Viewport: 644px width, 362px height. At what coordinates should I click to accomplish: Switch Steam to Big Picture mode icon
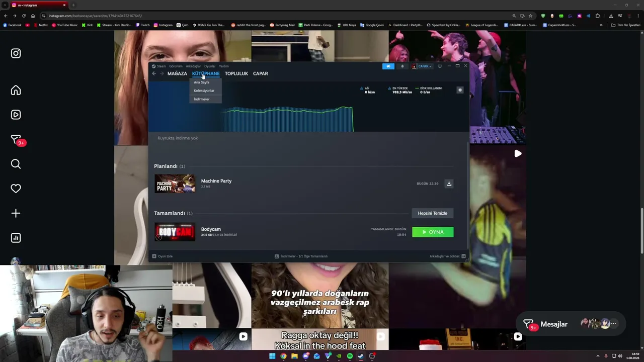[439, 66]
